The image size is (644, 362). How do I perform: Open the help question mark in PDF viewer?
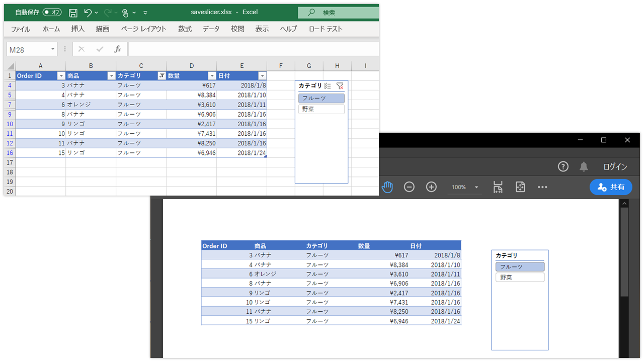(563, 166)
